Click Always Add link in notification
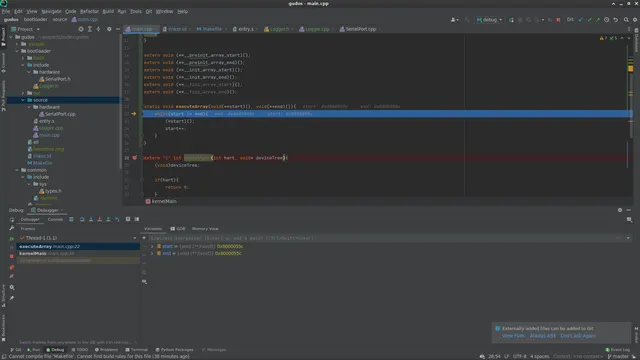The height and width of the screenshot is (360, 640). click(x=542, y=336)
